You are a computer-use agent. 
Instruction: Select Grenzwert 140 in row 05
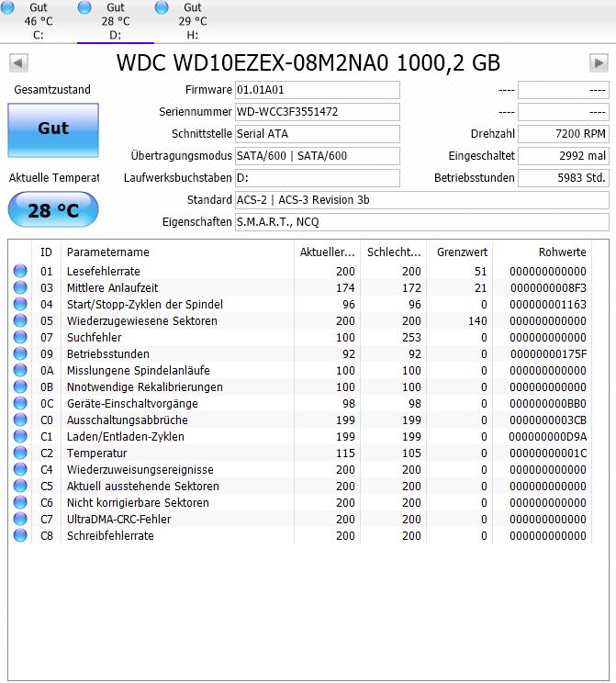[x=477, y=321]
